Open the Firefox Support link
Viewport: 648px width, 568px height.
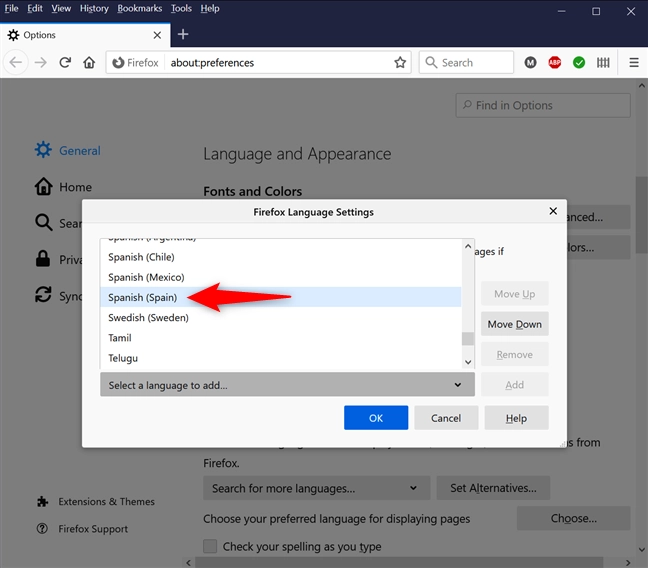(x=93, y=529)
